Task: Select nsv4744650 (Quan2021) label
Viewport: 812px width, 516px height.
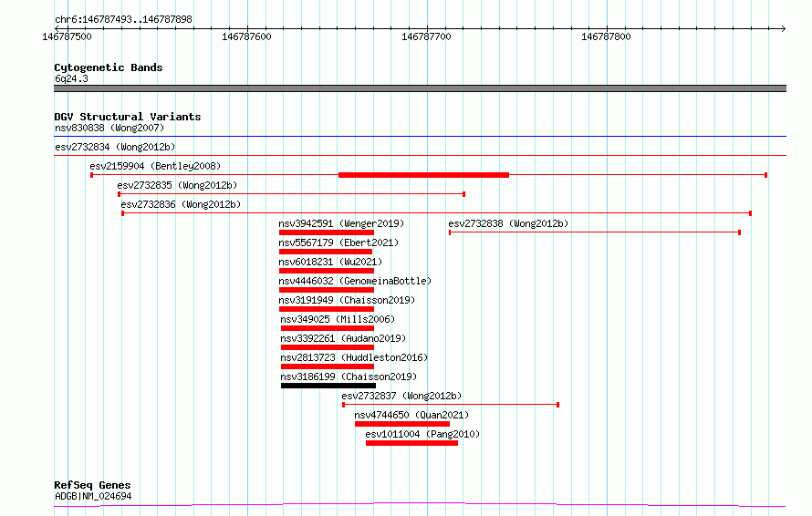Action: (x=411, y=415)
